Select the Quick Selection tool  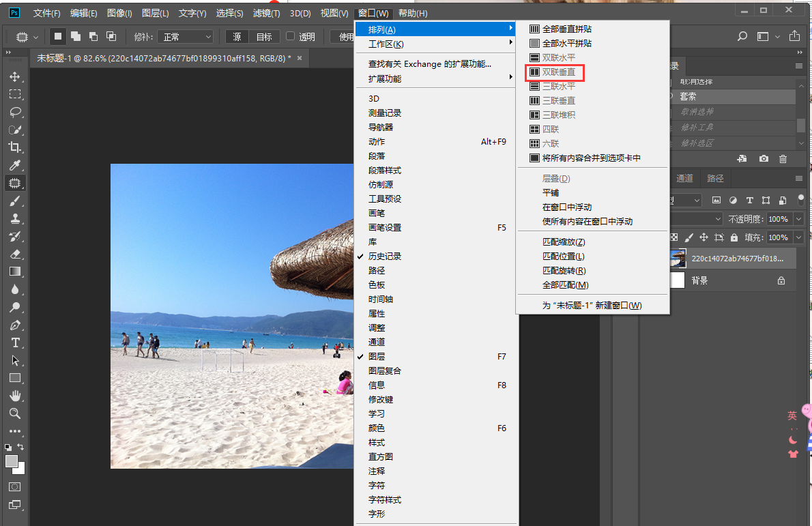[15, 130]
